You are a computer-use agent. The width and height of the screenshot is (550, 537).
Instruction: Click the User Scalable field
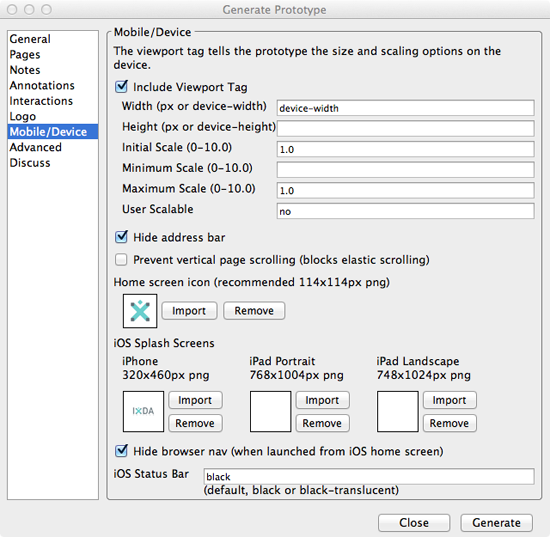(x=405, y=211)
